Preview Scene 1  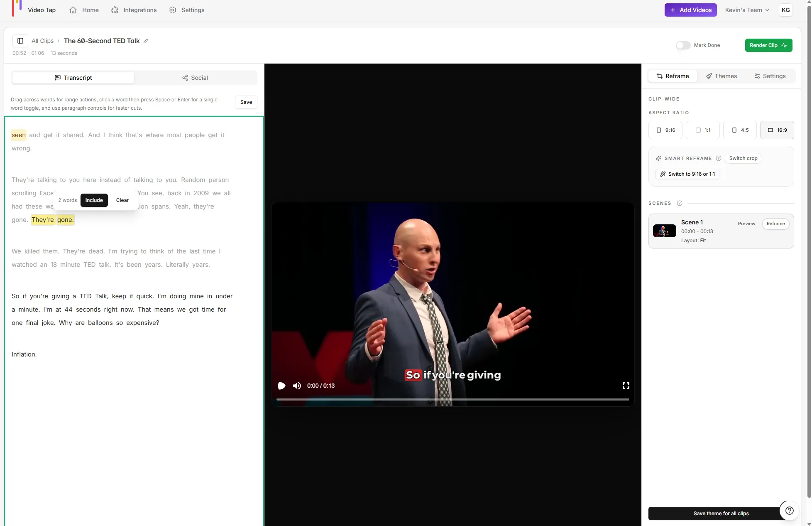click(x=746, y=224)
